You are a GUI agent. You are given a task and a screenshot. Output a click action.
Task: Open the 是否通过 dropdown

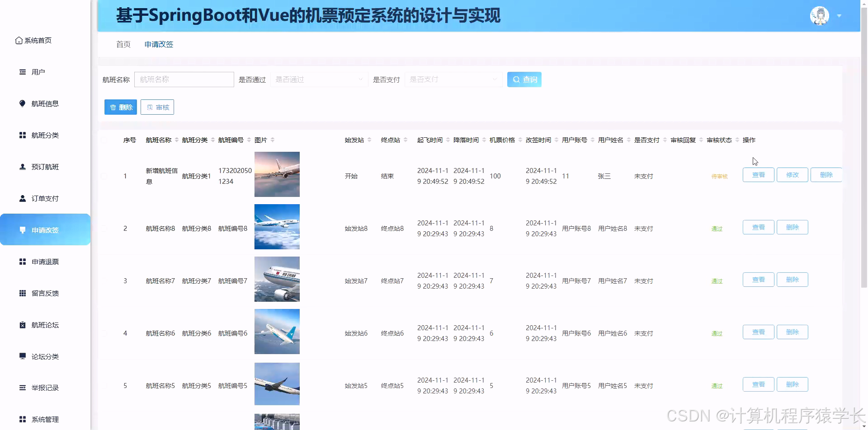coord(319,79)
